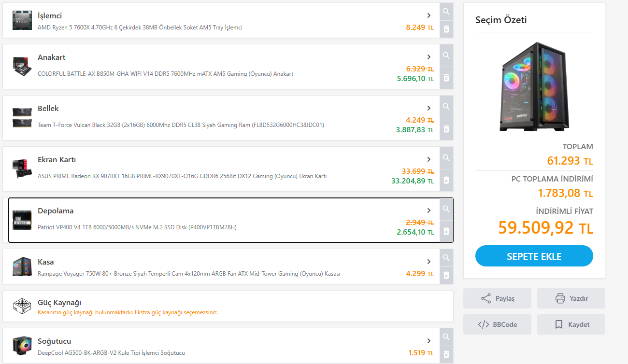The image size is (628, 364).
Task: Select the Patriot VP400 V4 1TB SSD name
Action: (137, 227)
